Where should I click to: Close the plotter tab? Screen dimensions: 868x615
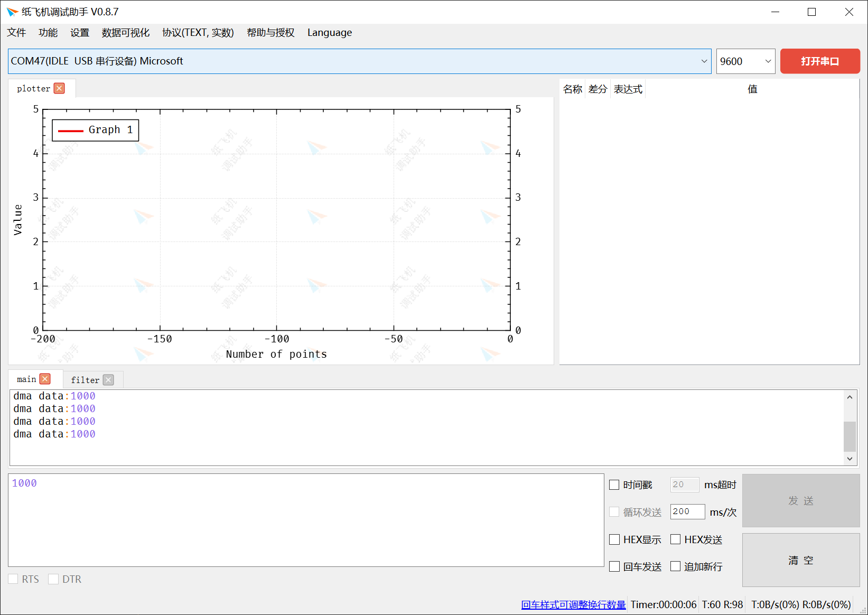pos(59,88)
